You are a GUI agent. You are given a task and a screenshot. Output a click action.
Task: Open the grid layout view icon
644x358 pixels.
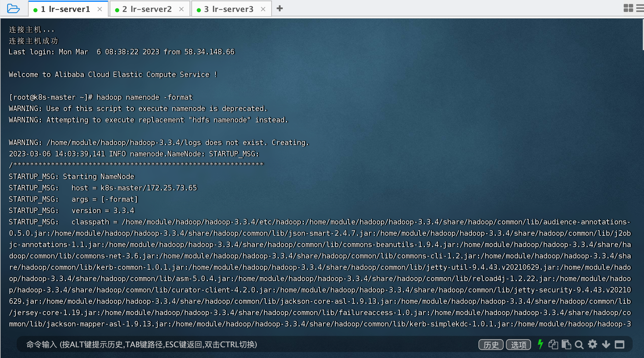point(628,8)
